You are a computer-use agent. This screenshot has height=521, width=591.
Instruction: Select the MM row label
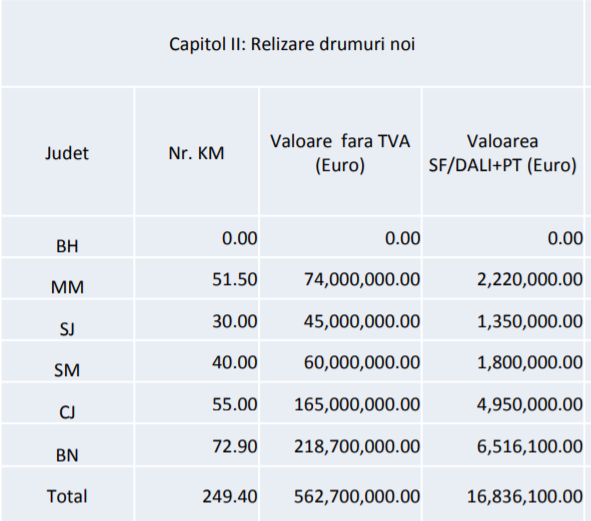click(x=67, y=287)
